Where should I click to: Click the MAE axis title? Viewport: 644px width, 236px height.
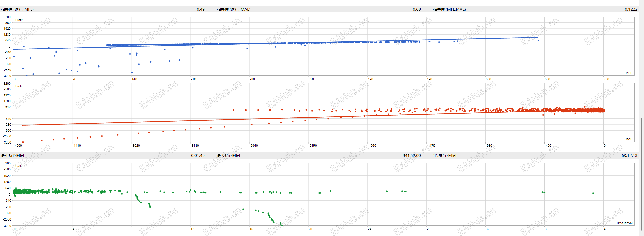point(629,139)
